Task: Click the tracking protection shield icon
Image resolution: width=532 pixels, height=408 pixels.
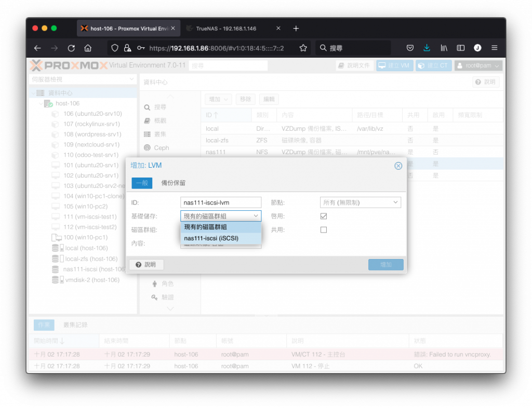Action: click(115, 48)
